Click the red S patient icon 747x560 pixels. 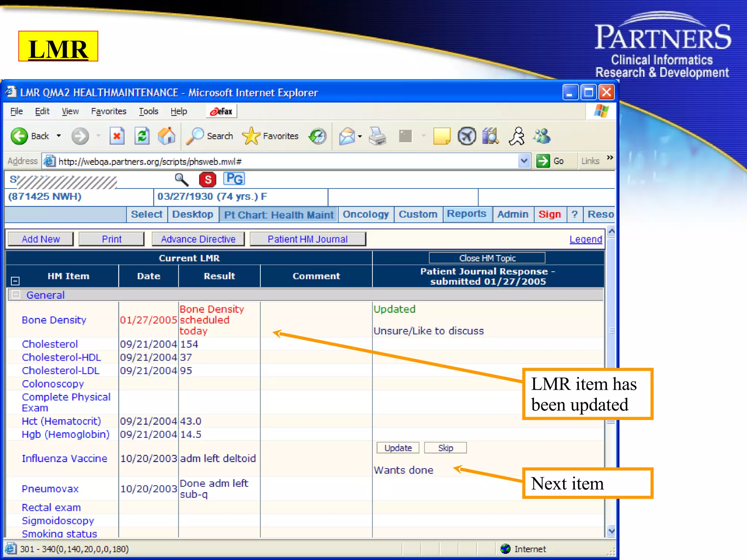(208, 179)
